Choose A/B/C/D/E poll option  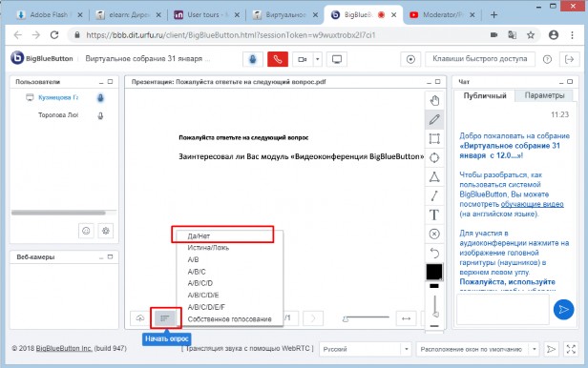(x=229, y=295)
